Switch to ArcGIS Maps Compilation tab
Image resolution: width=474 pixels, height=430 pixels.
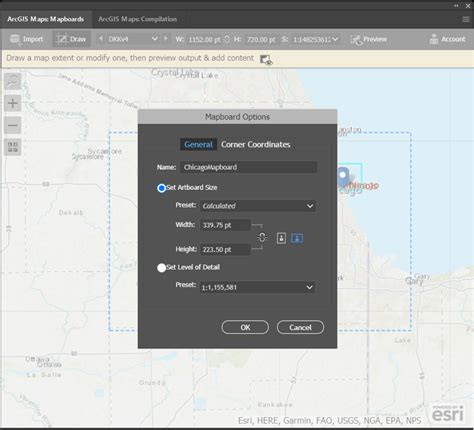[x=137, y=19]
